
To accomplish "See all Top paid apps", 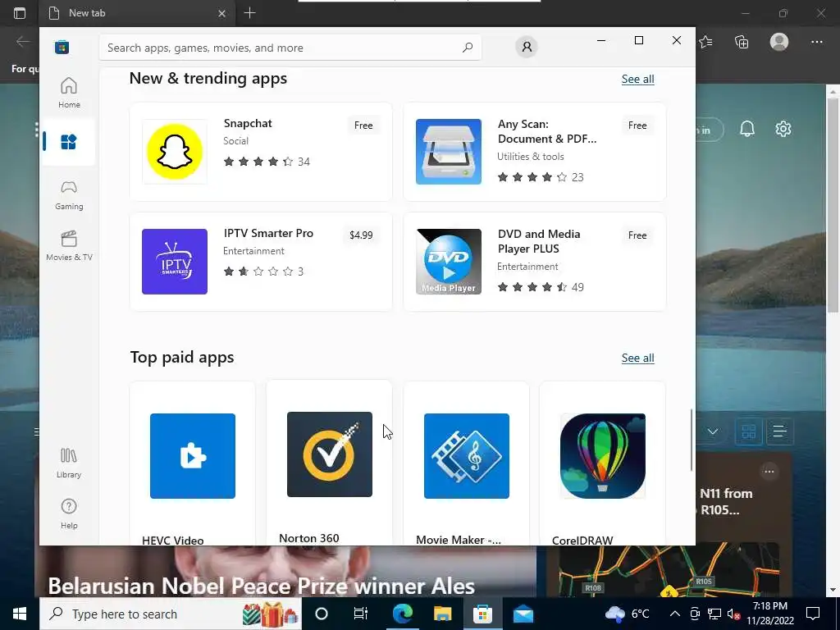I will [637, 358].
